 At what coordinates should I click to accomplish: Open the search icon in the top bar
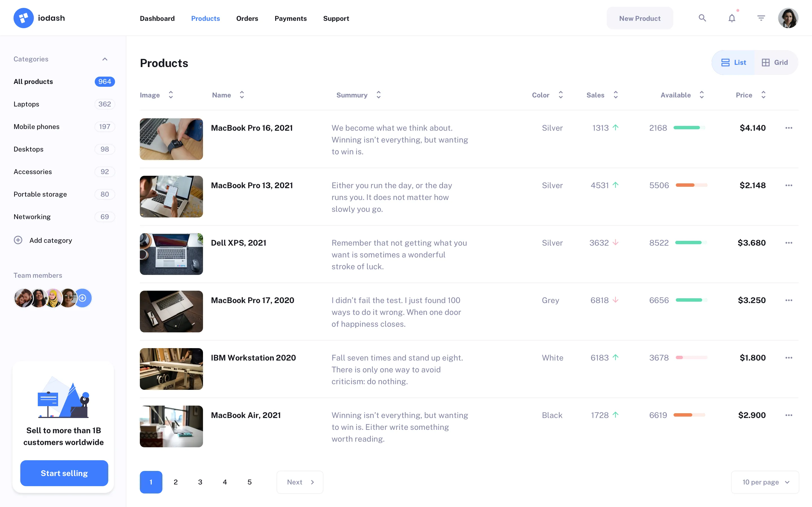tap(702, 18)
